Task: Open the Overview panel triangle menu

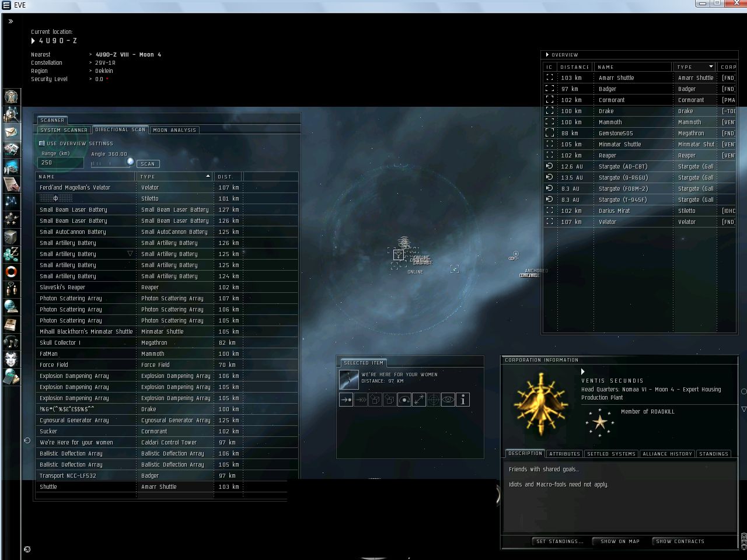Action: point(547,55)
